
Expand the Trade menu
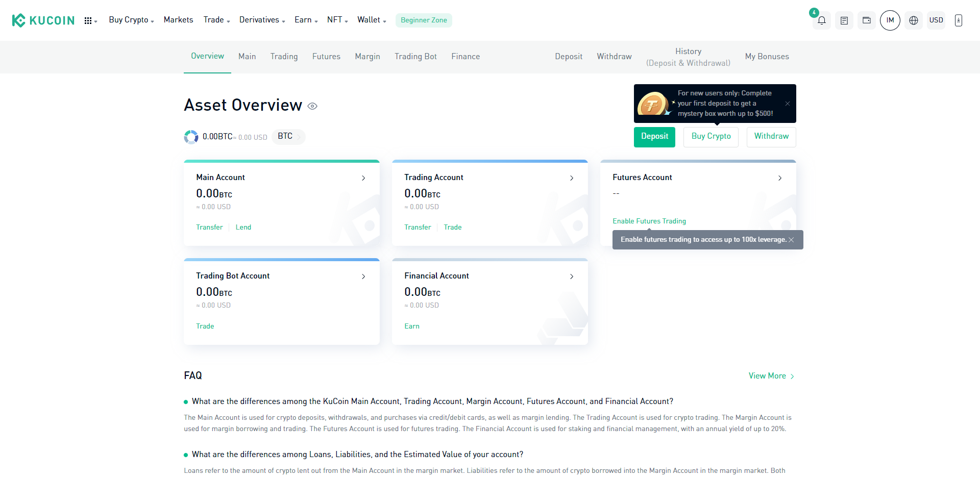pos(216,20)
